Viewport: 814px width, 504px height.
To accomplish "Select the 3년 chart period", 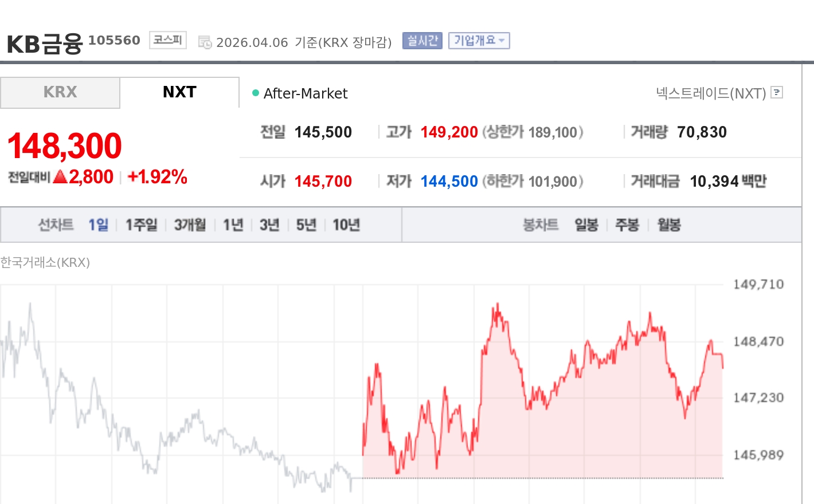I will click(x=269, y=225).
